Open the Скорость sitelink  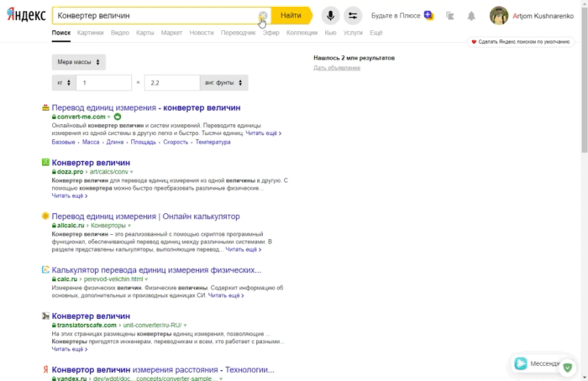click(176, 142)
